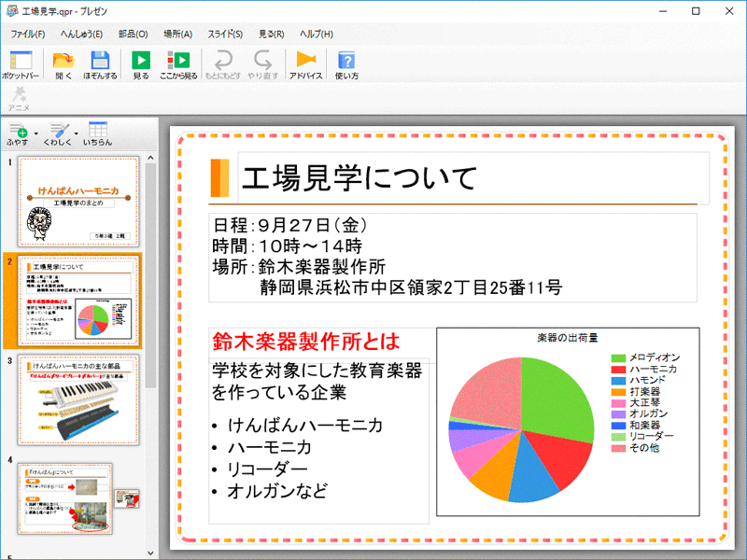Click the orange 打楽器 legend swatch
The image size is (747, 560).
pos(618,392)
